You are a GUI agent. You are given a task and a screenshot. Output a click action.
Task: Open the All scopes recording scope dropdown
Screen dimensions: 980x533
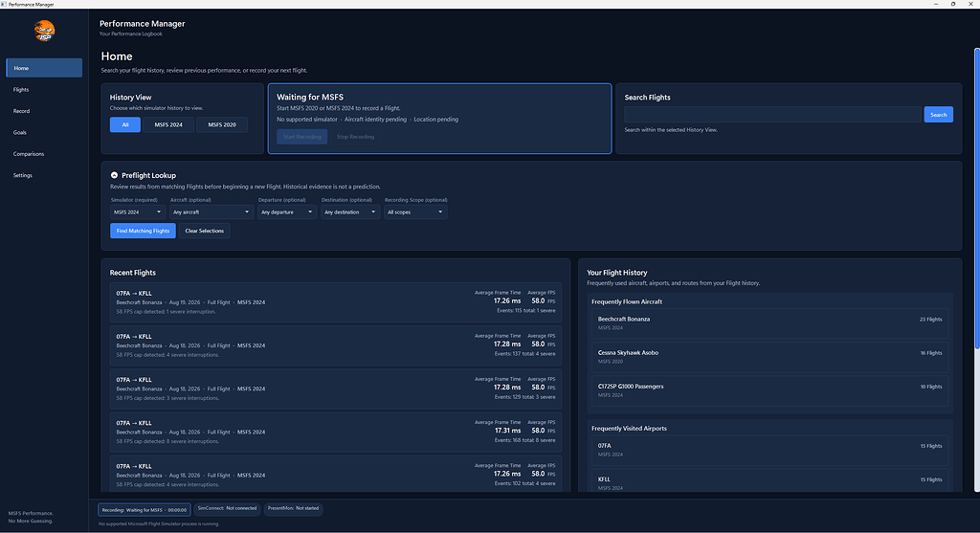point(415,212)
